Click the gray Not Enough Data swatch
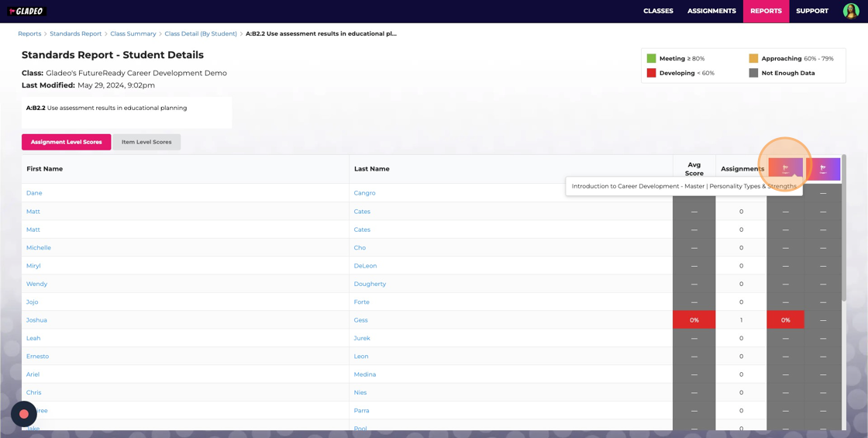 click(753, 73)
